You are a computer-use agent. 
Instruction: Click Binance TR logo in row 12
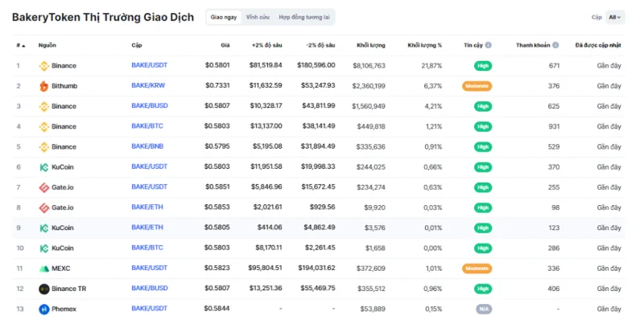[44, 289]
